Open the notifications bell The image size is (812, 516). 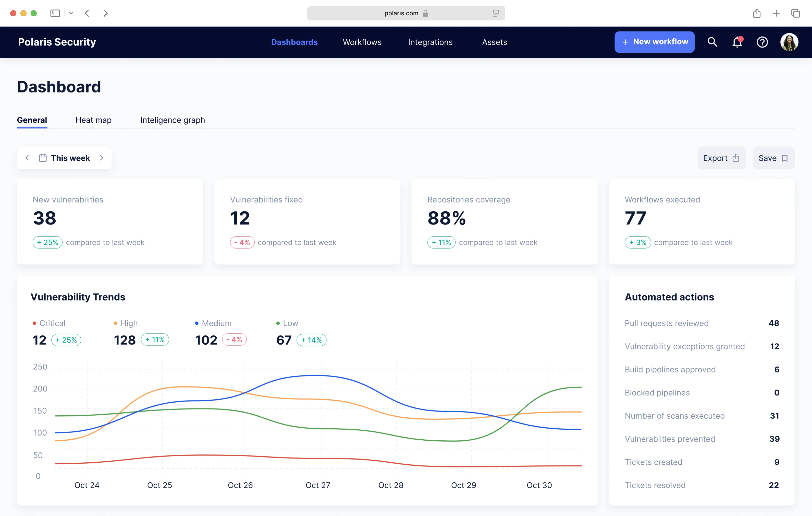click(x=737, y=42)
